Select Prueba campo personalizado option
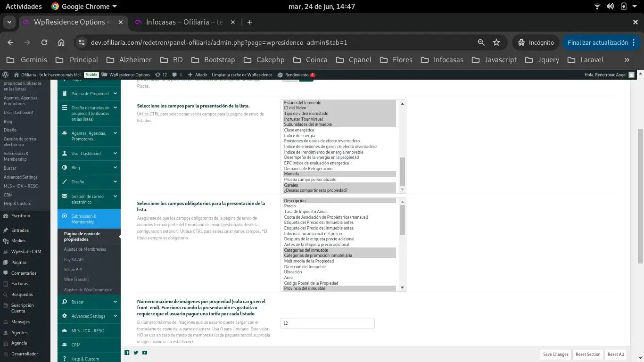This screenshot has height=362, width=644. (x=339, y=180)
